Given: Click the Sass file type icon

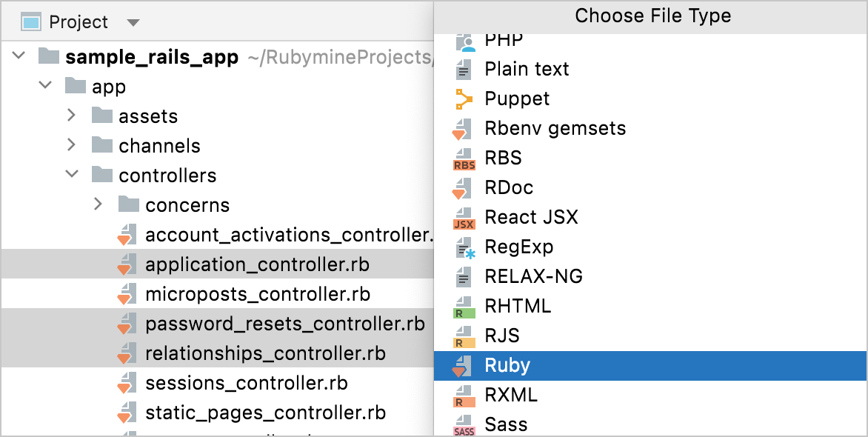Looking at the screenshot, I should click(463, 424).
